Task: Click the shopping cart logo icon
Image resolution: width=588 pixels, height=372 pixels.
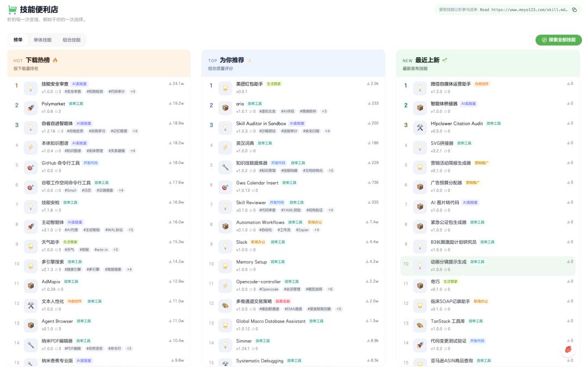Action: click(12, 9)
